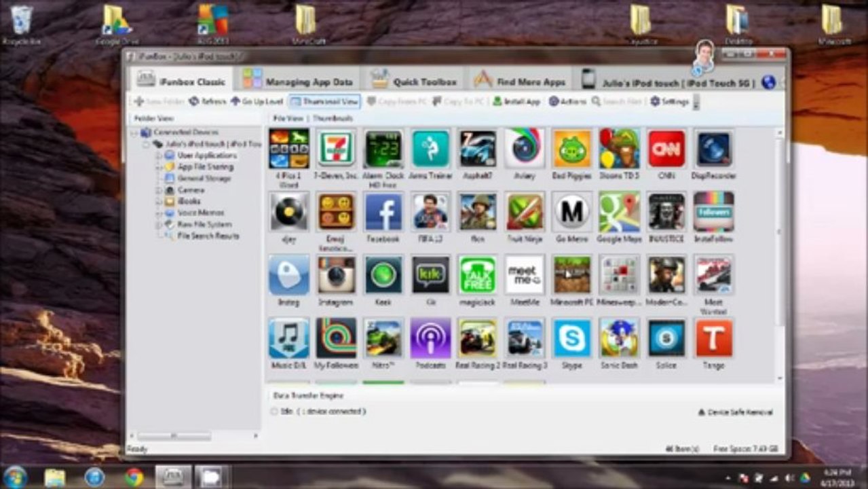The image size is (868, 489).
Task: Collapse the Connected Devices tree node
Action: [135, 132]
